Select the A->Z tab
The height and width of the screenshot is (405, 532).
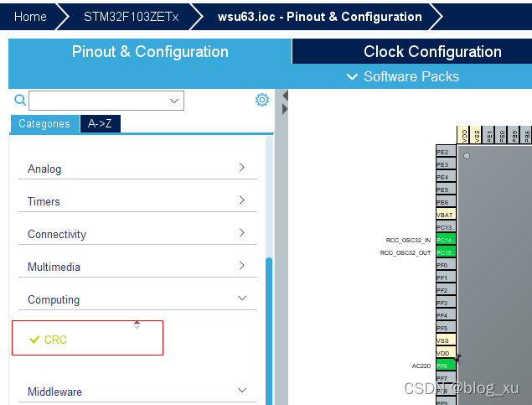(100, 123)
